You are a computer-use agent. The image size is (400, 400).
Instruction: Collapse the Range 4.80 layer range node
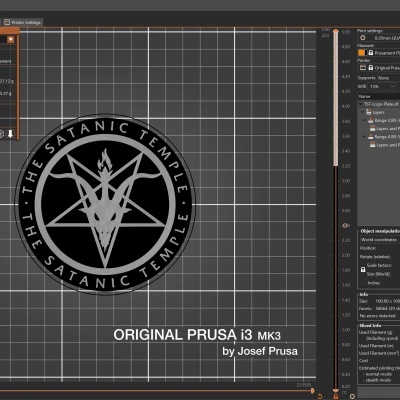pos(365,137)
